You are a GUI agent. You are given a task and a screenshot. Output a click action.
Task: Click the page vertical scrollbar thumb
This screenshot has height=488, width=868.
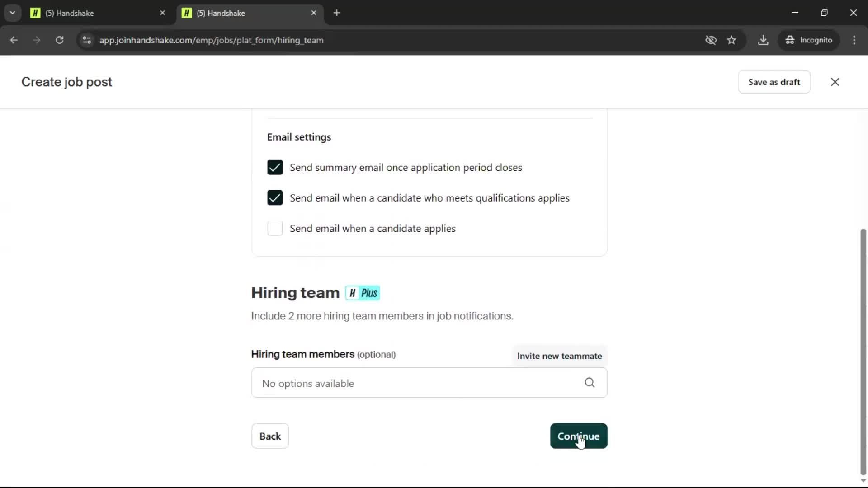[863, 352]
